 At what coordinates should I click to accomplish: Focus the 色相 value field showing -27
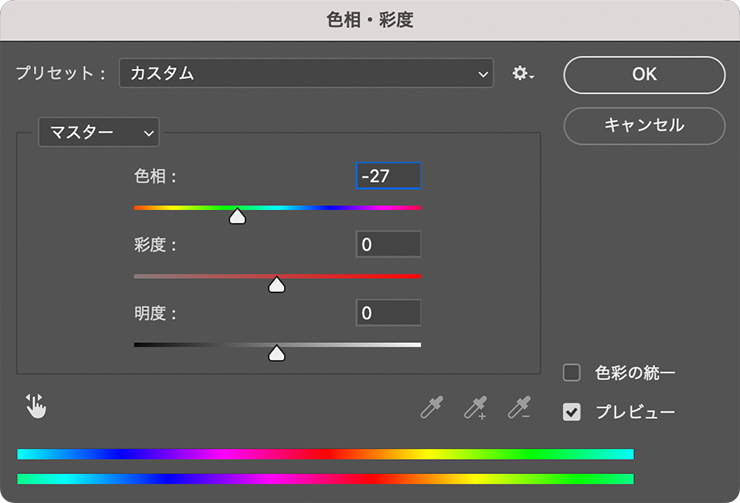388,176
